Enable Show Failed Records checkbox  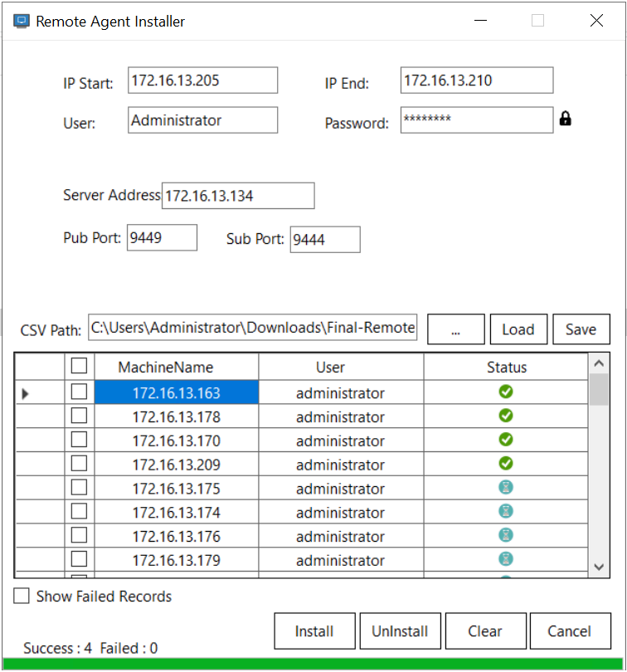pyautogui.click(x=22, y=596)
